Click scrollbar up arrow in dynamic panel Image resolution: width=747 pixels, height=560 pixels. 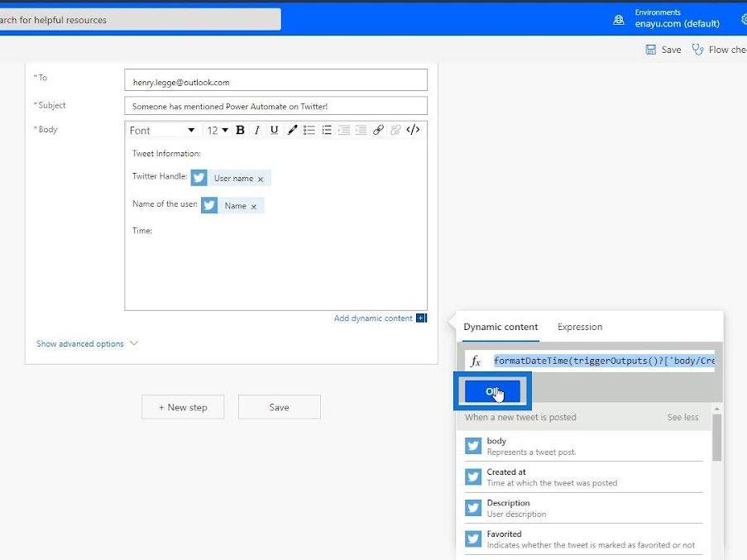[x=716, y=409]
